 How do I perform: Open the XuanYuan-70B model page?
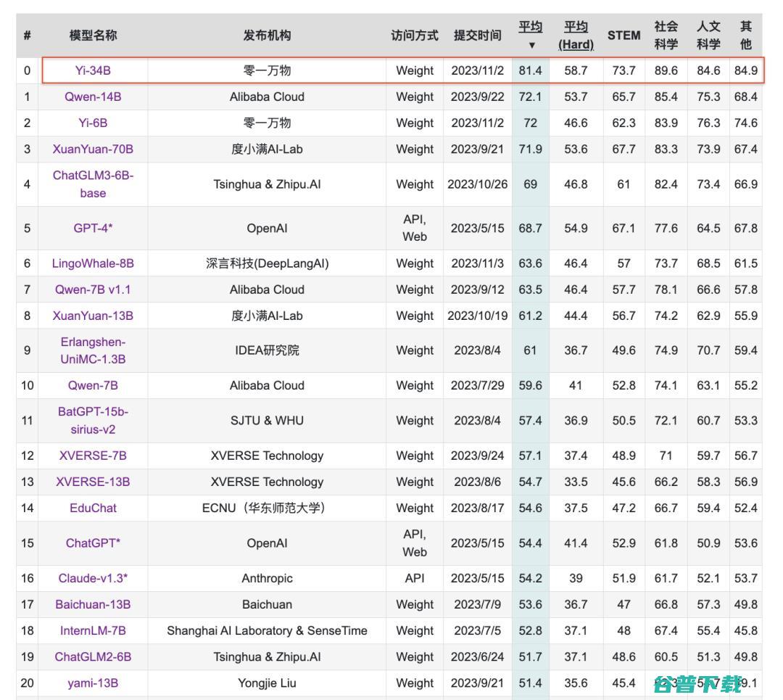(93, 149)
